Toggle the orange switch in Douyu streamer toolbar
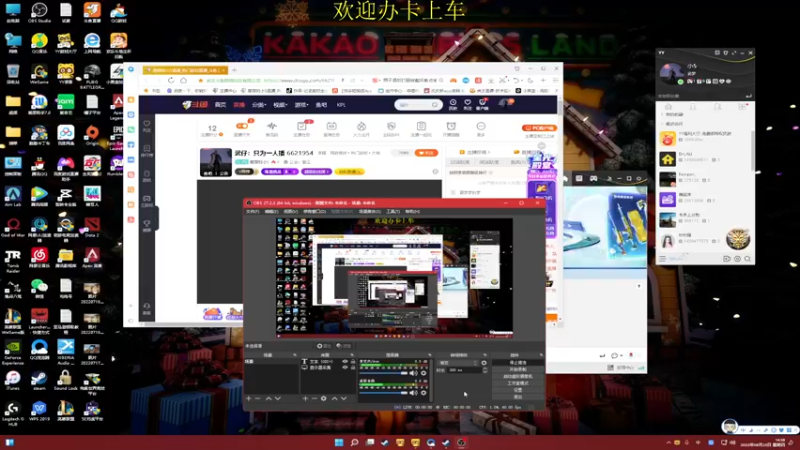800x450 pixels. [242, 126]
